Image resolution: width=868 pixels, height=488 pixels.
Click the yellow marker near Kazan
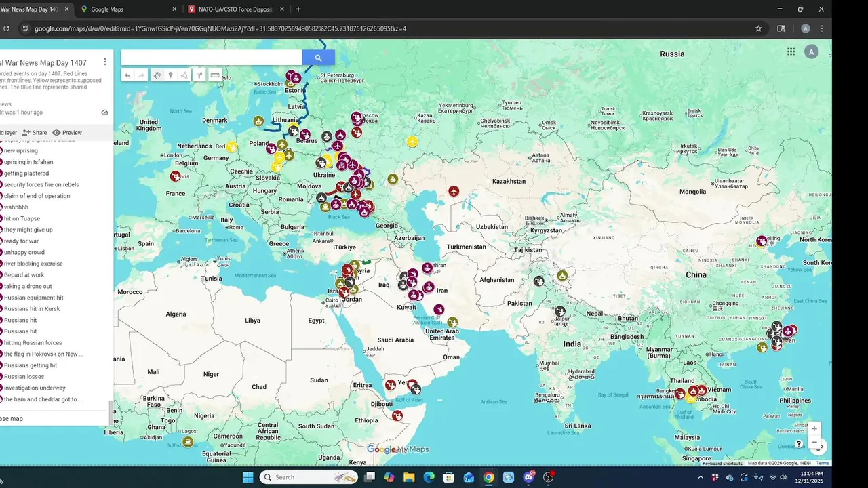(x=412, y=142)
